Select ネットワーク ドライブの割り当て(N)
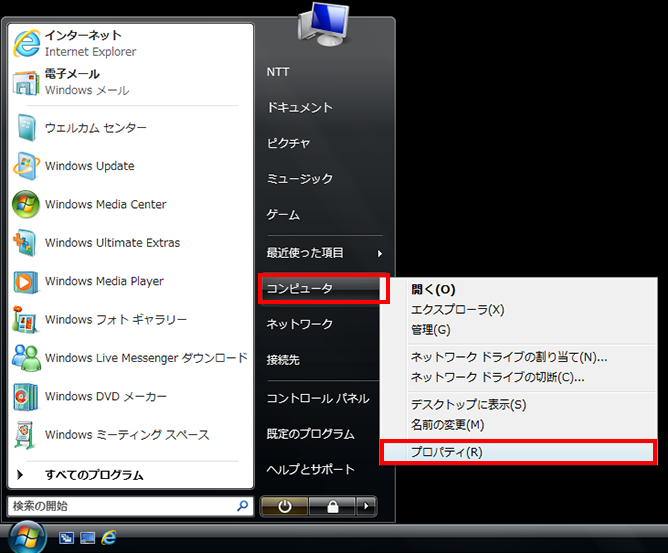 (x=509, y=357)
